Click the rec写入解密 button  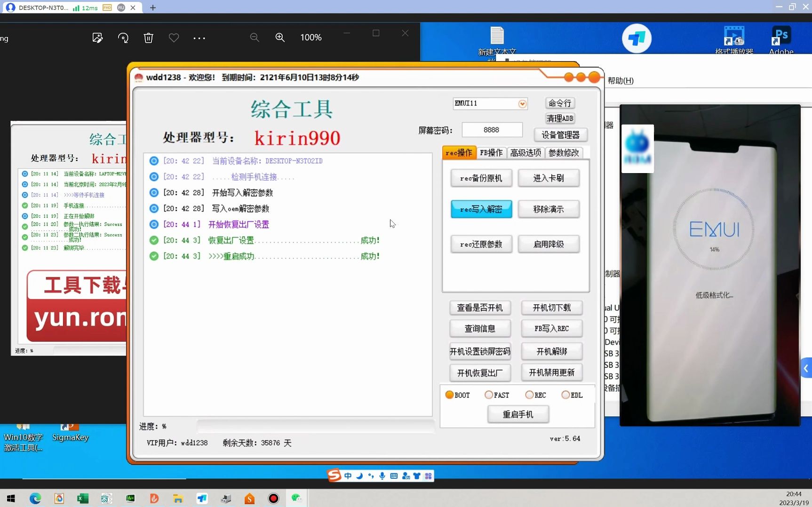click(481, 209)
